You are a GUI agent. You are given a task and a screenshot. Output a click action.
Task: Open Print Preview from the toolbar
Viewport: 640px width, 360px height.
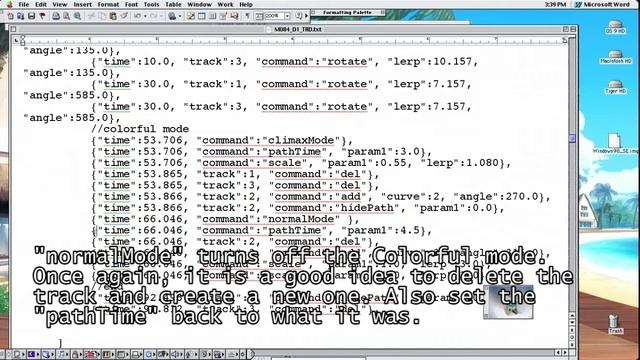click(66, 16)
